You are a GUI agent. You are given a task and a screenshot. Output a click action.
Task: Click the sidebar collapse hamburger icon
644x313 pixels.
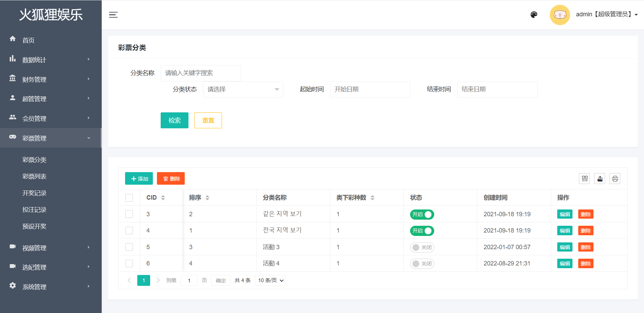113,15
